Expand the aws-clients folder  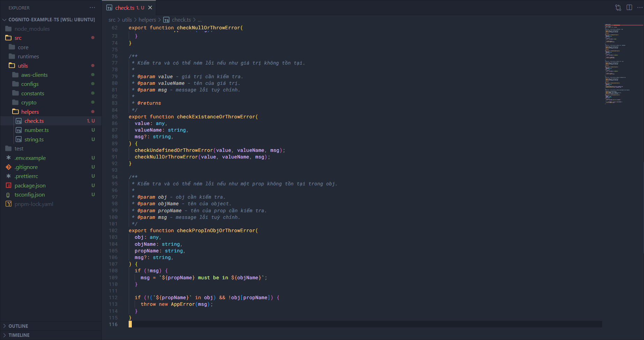point(34,75)
